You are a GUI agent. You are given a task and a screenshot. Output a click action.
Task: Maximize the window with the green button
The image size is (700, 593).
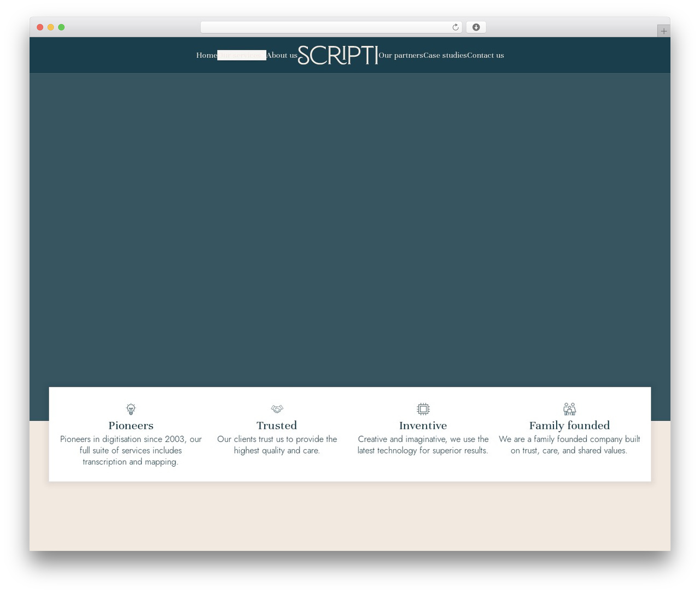(61, 27)
